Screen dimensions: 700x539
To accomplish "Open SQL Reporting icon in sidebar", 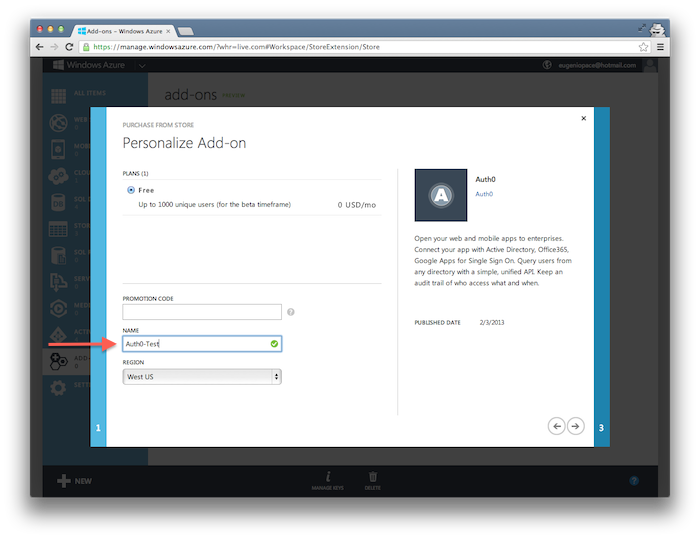I will pos(58,256).
